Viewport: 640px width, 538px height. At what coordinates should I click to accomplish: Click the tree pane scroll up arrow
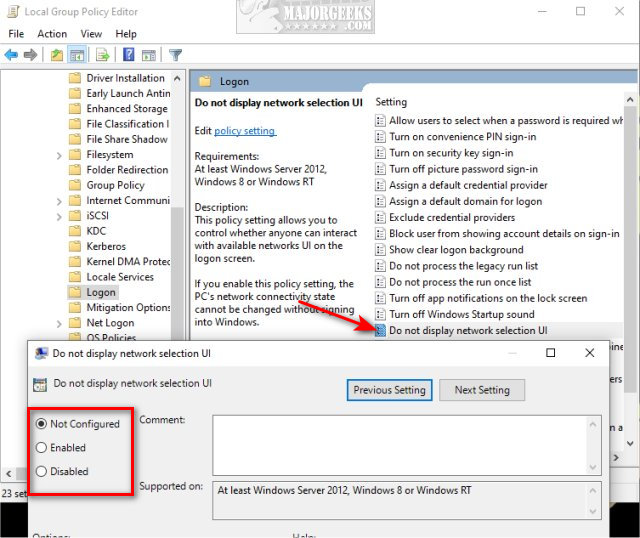click(177, 78)
